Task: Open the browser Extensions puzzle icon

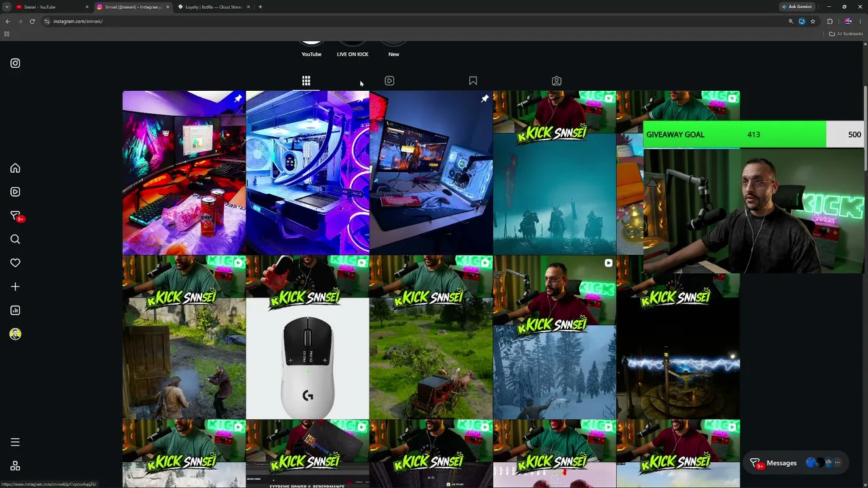Action: (x=829, y=21)
